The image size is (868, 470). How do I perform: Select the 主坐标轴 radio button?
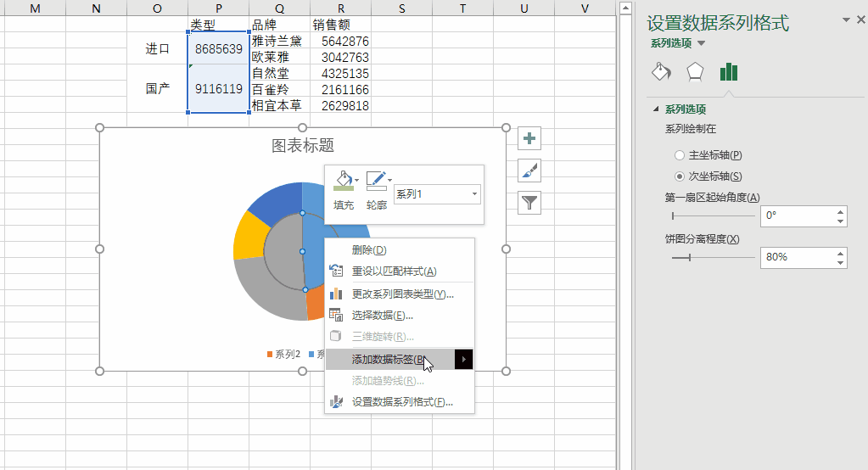coord(680,155)
